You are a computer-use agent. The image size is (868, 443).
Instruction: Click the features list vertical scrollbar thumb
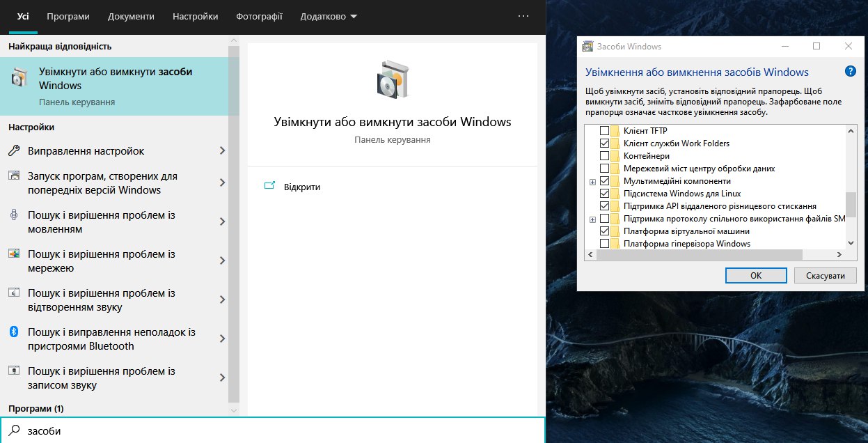[x=850, y=205]
